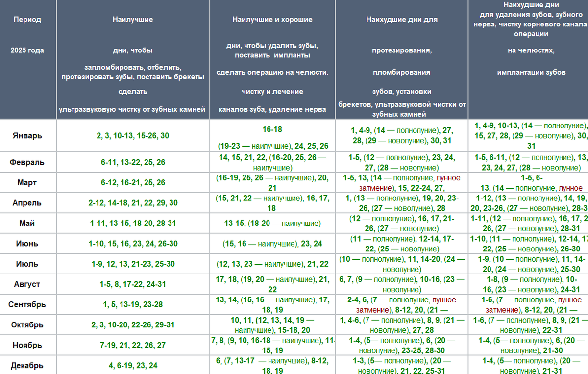Select August cell '1-8, (9 — полнолуние), 10-16'
Screen dimensions: 588x374
pos(528,284)
